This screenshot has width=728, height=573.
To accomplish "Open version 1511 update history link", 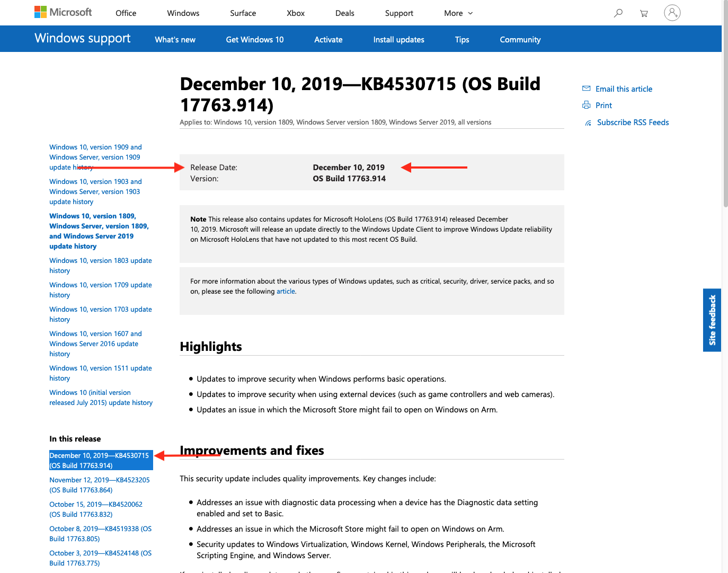I will pyautogui.click(x=101, y=373).
